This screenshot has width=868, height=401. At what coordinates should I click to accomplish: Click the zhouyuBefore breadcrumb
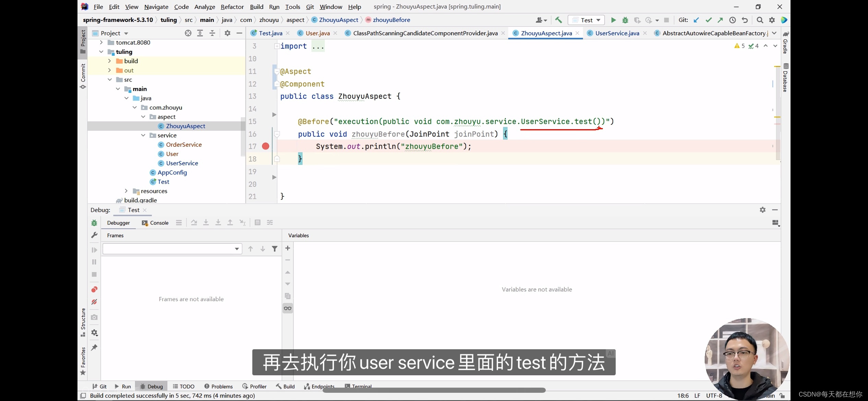coord(388,20)
